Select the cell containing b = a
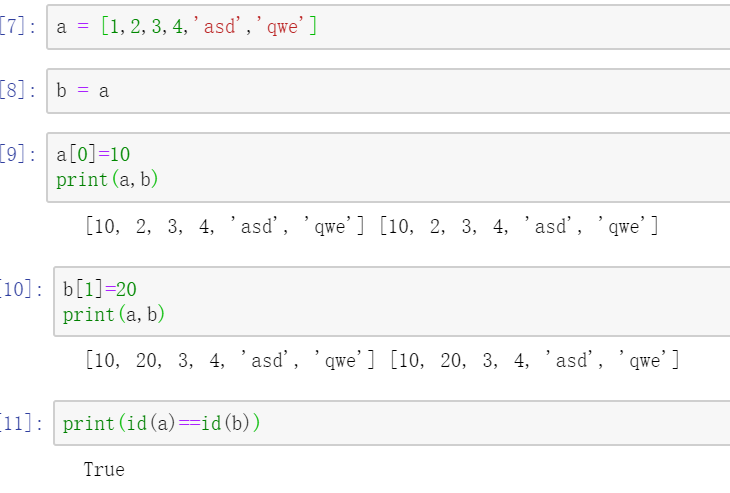This screenshot has height=493, width=730. (x=388, y=91)
